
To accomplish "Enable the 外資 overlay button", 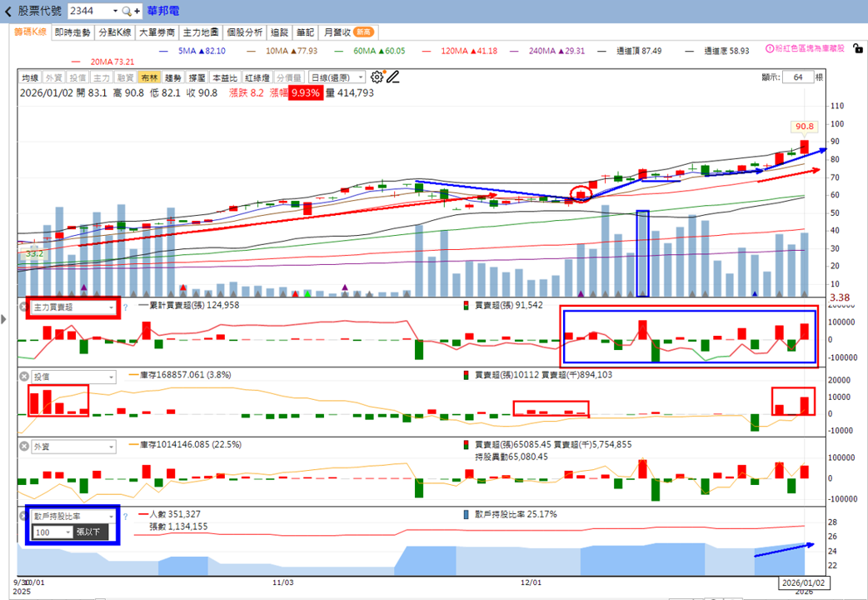I will coord(53,77).
